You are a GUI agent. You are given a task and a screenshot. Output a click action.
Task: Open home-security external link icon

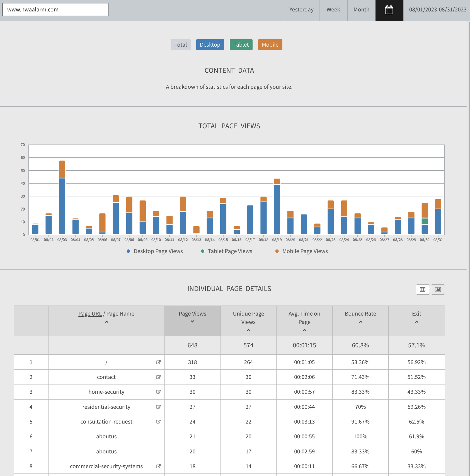pos(158,392)
